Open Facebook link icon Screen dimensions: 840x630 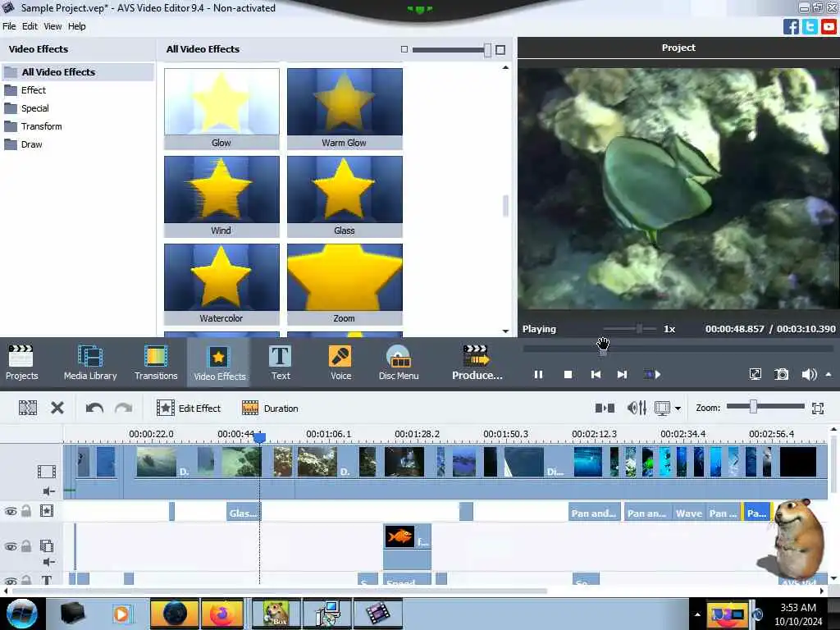(x=791, y=26)
